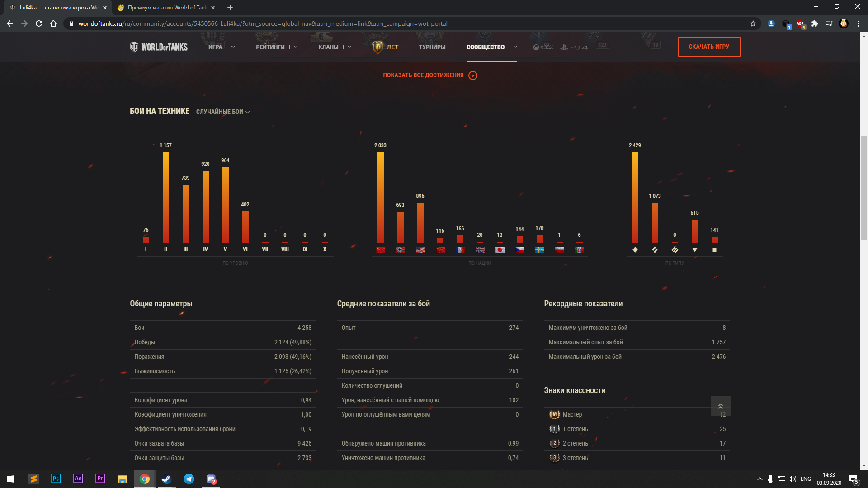Image resolution: width=868 pixels, height=488 pixels.
Task: Click the Победы value 2 124 (49,88%)
Action: [292, 342]
